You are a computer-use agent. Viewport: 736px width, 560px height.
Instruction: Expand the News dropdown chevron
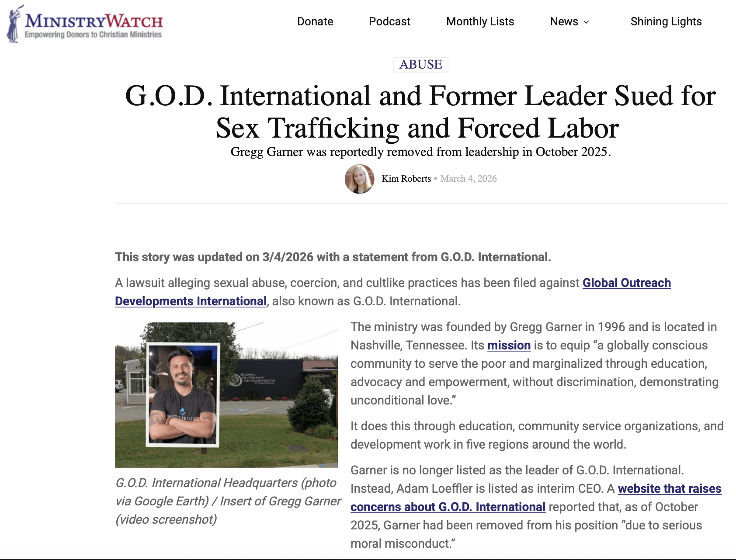586,22
